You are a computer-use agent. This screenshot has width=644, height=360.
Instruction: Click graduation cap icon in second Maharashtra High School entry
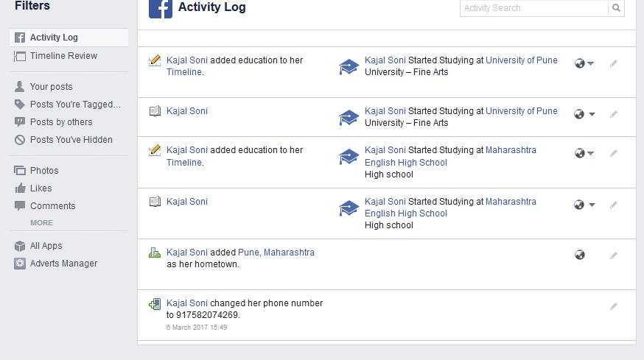pyautogui.click(x=349, y=208)
